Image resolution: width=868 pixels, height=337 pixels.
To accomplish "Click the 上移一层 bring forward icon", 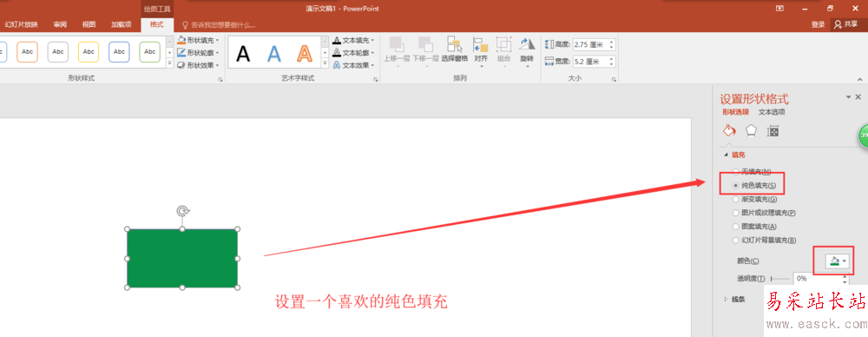I will (397, 44).
